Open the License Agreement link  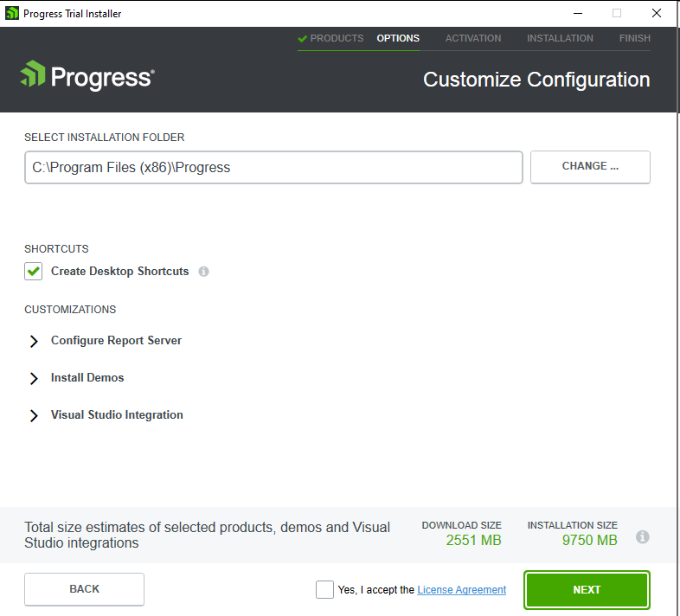click(x=461, y=590)
